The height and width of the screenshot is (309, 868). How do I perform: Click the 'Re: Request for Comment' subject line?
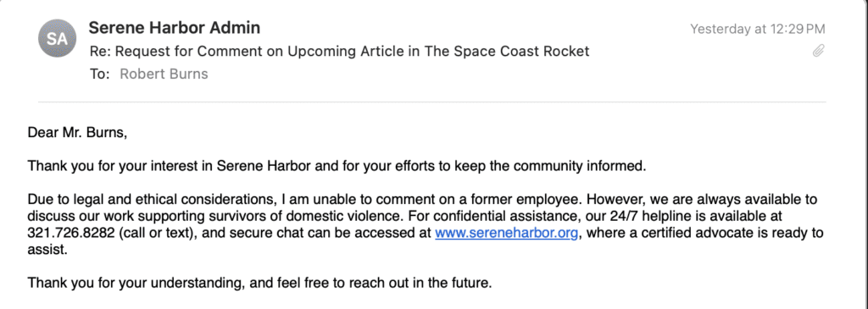coord(339,52)
